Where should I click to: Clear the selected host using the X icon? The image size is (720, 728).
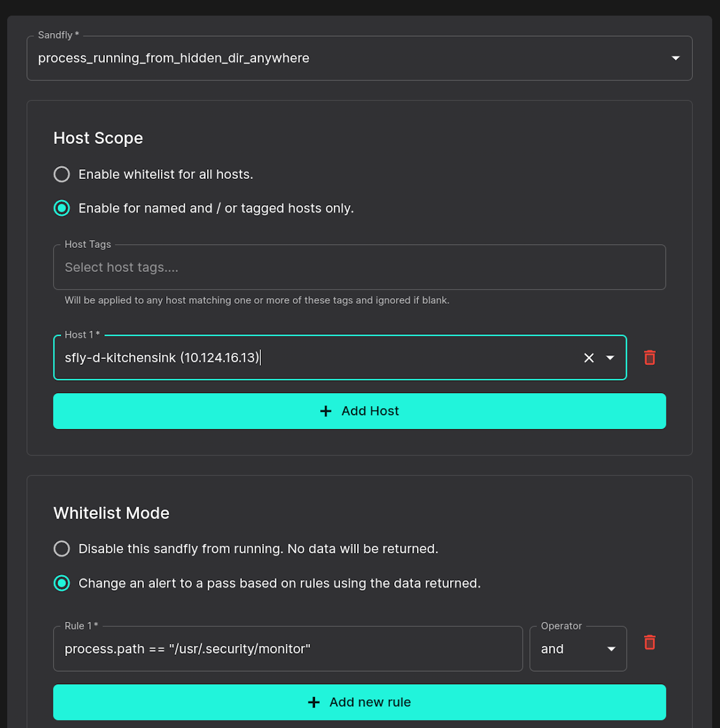(588, 357)
